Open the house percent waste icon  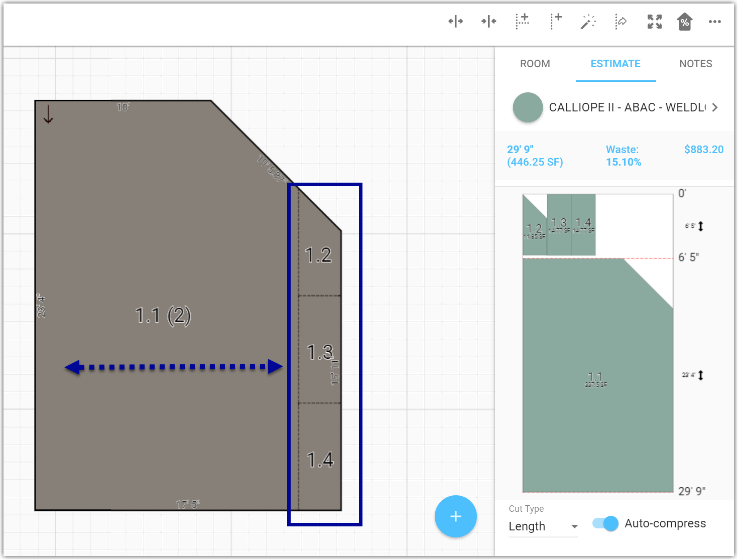tap(685, 22)
